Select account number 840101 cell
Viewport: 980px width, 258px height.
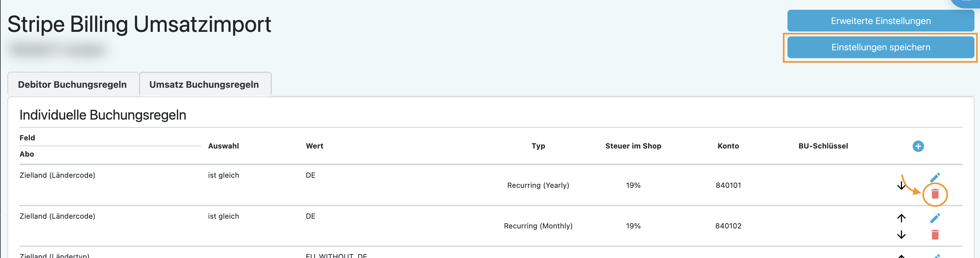[728, 185]
